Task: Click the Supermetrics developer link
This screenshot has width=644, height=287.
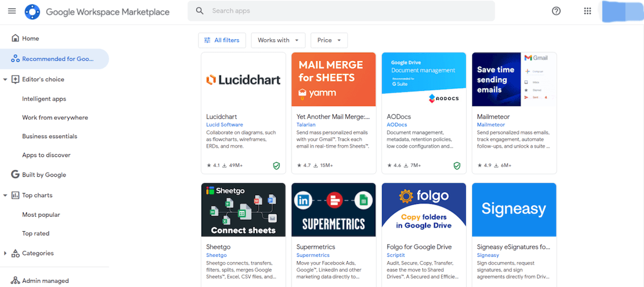Action: (313, 255)
